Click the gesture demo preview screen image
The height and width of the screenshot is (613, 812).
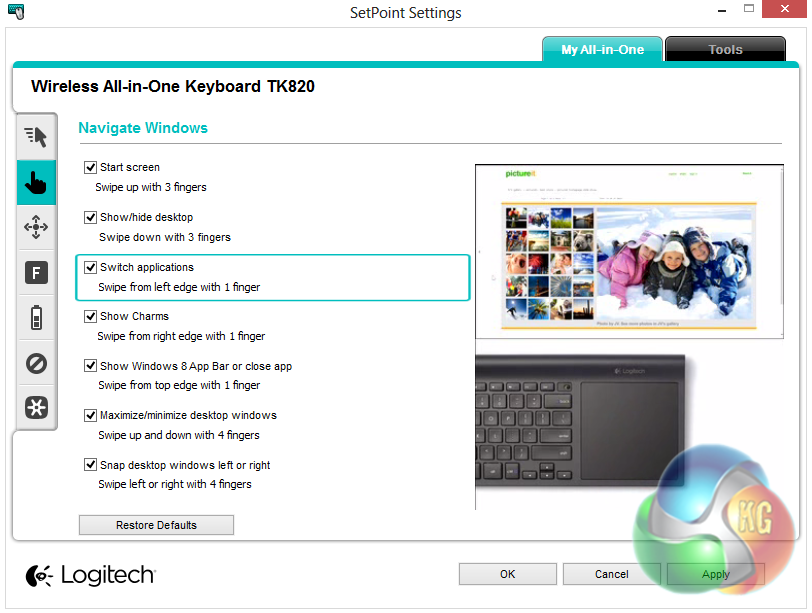click(629, 252)
